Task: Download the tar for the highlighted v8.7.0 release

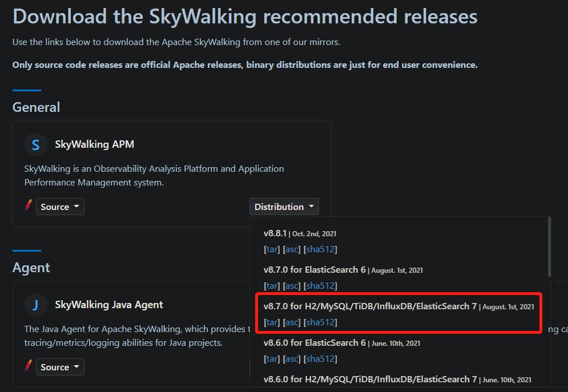Action: 271,322
